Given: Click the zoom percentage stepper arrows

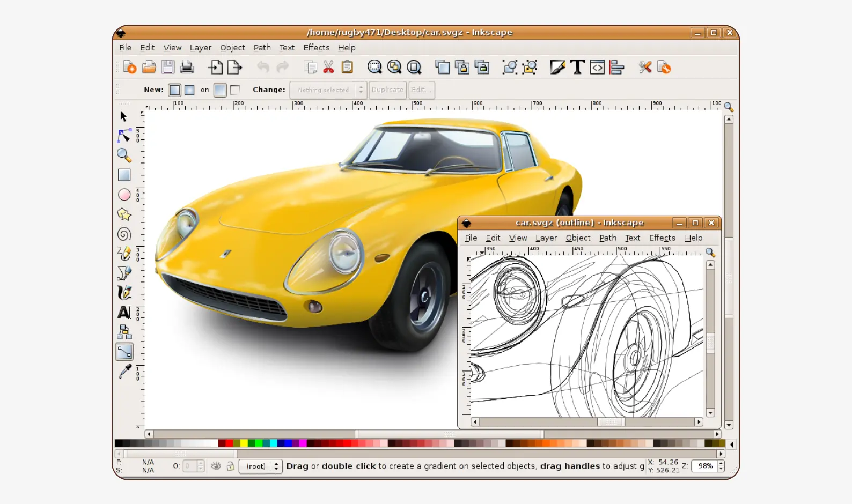Looking at the screenshot, I should coord(721,466).
